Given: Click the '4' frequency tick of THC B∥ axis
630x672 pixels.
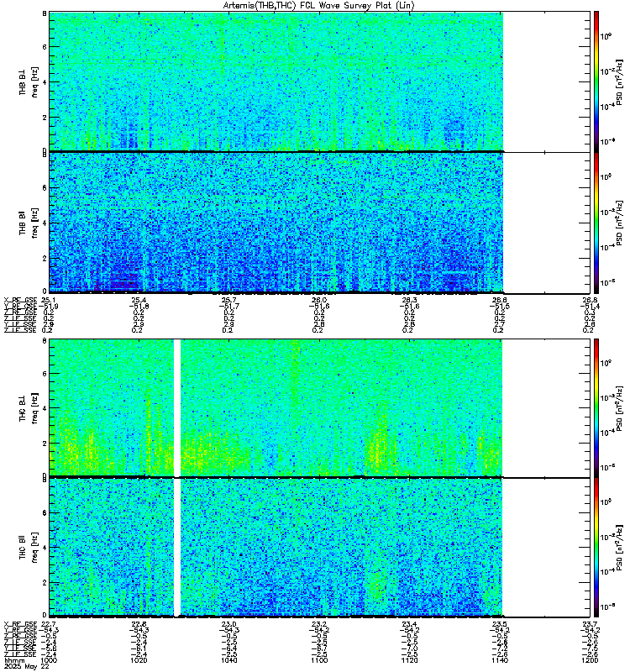Looking at the screenshot, I should point(45,548).
